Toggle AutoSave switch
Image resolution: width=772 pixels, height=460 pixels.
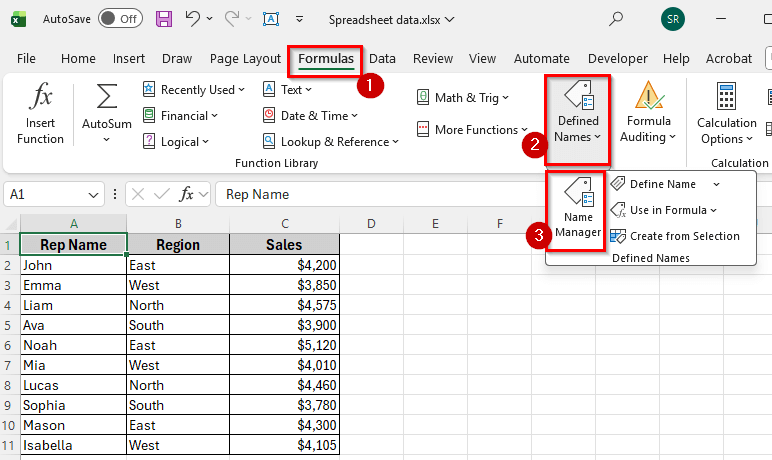(x=120, y=19)
